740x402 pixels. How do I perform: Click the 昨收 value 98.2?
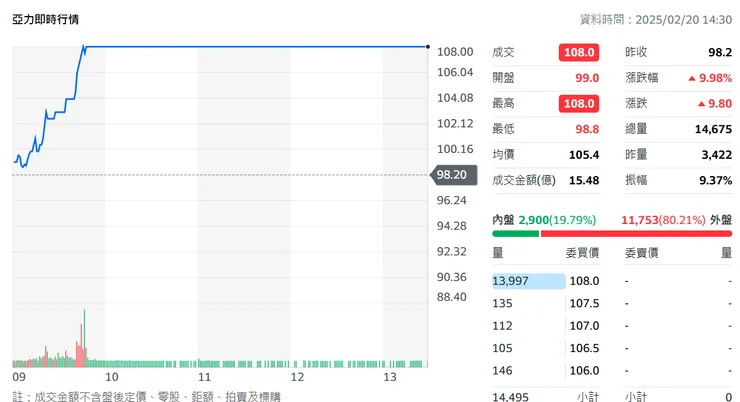[x=720, y=52]
